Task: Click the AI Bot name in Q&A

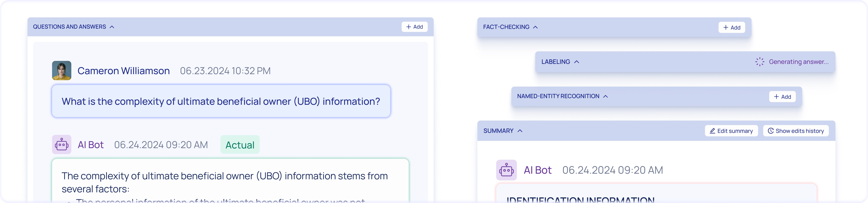Action: tap(91, 145)
